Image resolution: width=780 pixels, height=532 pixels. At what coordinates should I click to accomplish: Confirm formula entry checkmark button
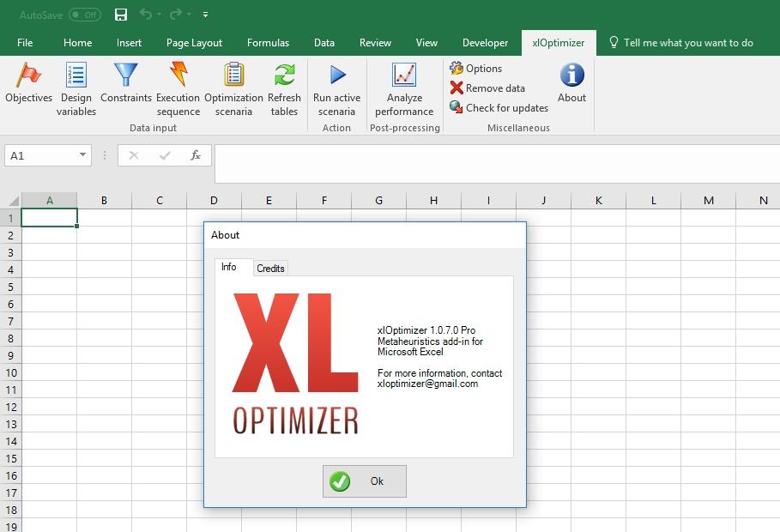point(165,155)
